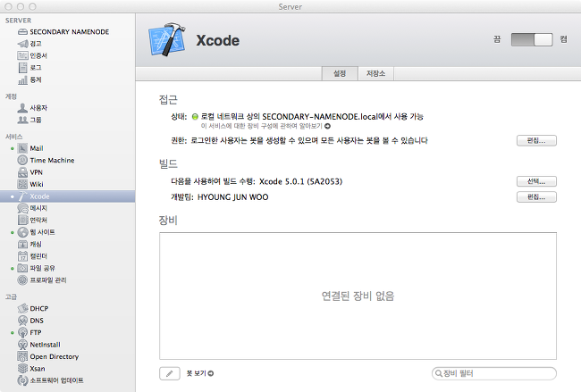Select the Xcode hammer icon in sidebar
The width and height of the screenshot is (581, 392).
22,196
